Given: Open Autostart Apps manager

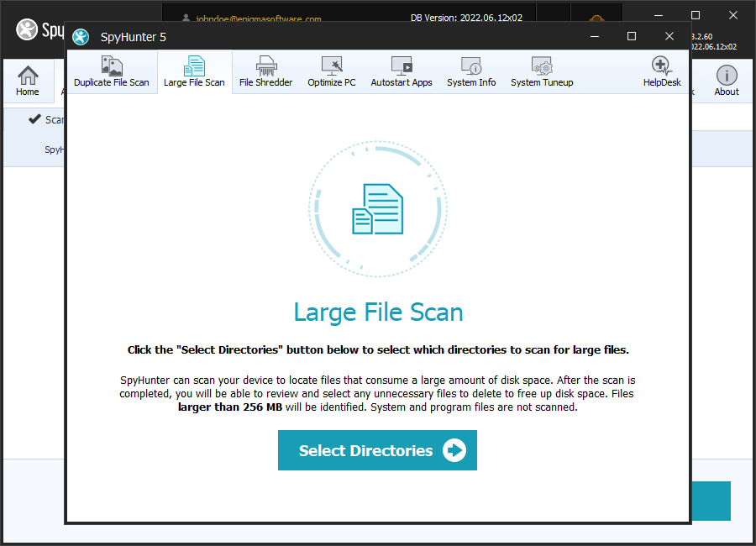Looking at the screenshot, I should [x=402, y=72].
